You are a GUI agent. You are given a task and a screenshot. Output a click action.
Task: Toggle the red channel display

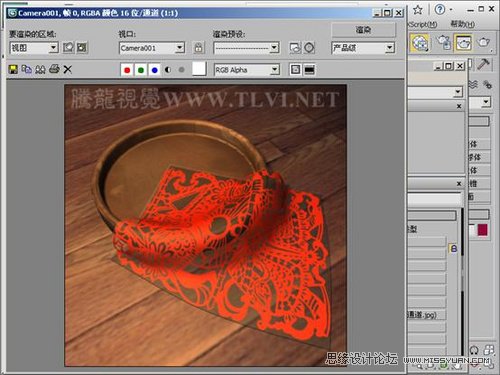[x=127, y=70]
